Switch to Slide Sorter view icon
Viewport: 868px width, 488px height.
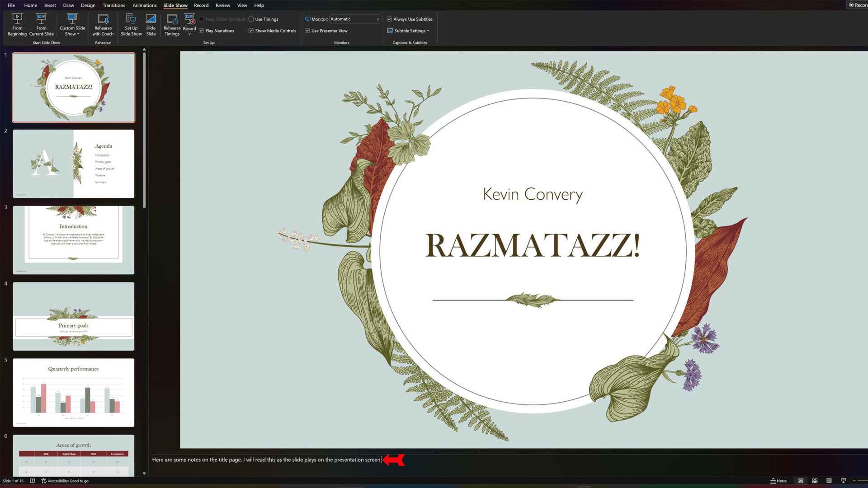pos(815,481)
